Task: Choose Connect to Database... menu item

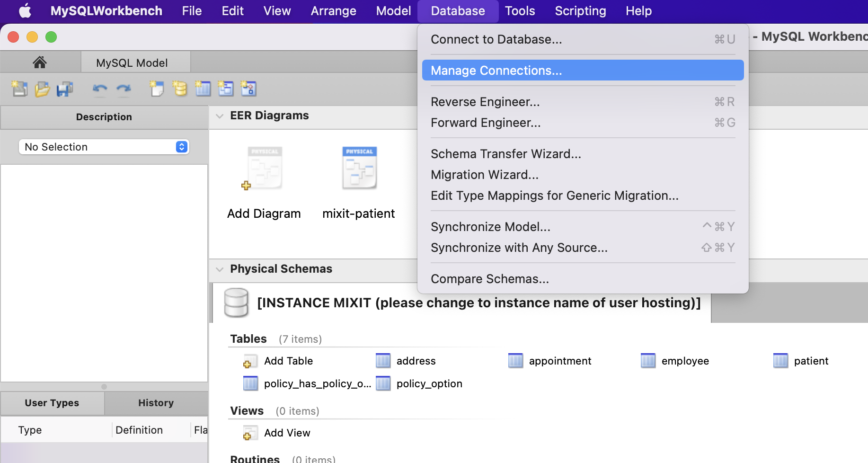Action: [x=583, y=39]
